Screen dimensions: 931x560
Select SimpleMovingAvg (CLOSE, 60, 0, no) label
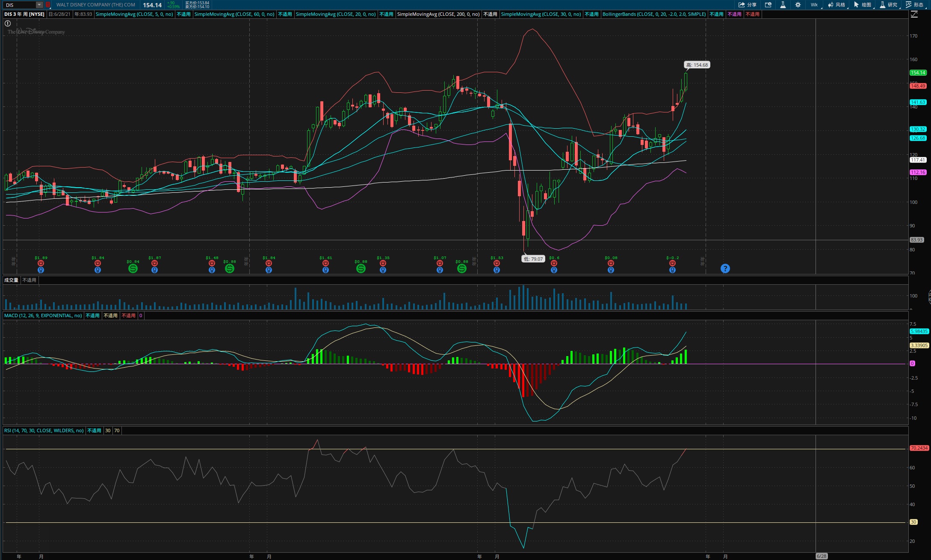point(234,14)
